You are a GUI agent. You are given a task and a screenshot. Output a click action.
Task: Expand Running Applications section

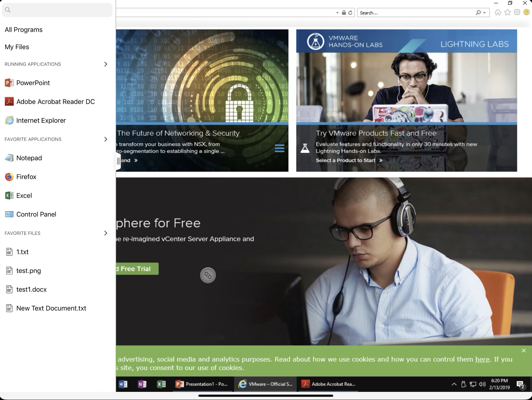[106, 64]
